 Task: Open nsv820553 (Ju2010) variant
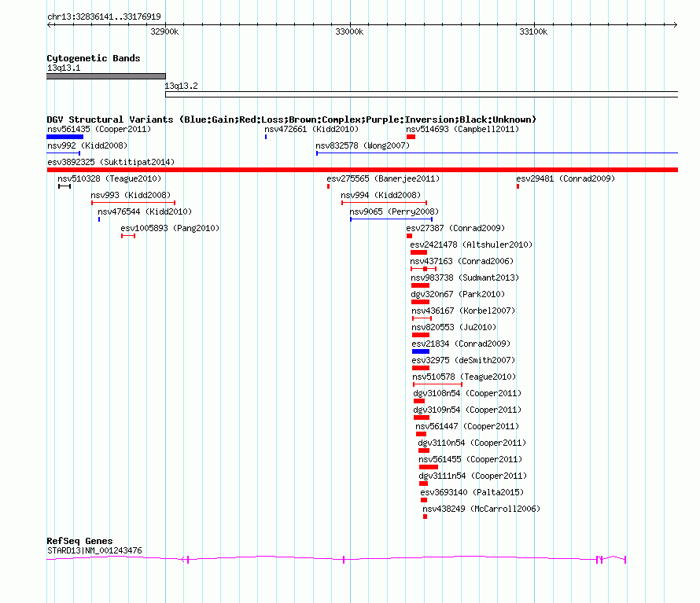click(x=454, y=327)
